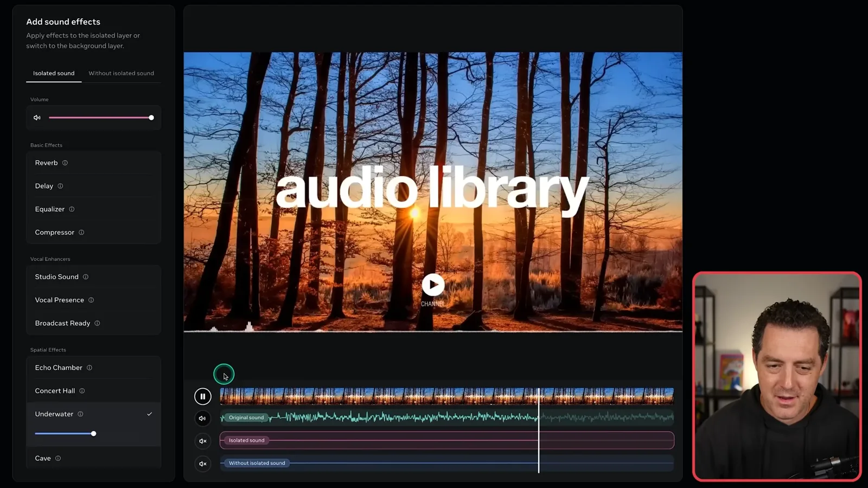Click the webcam overlay of the presenter
This screenshot has width=868, height=488.
click(777, 376)
